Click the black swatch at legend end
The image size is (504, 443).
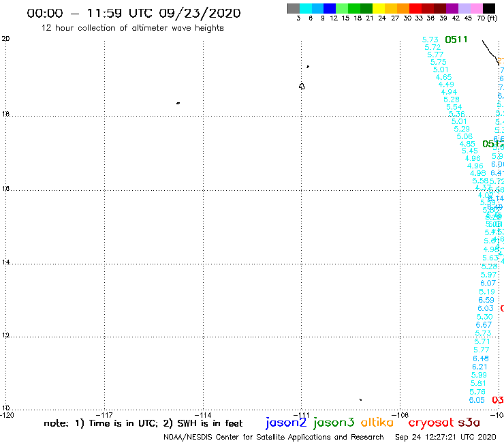pyautogui.click(x=489, y=8)
